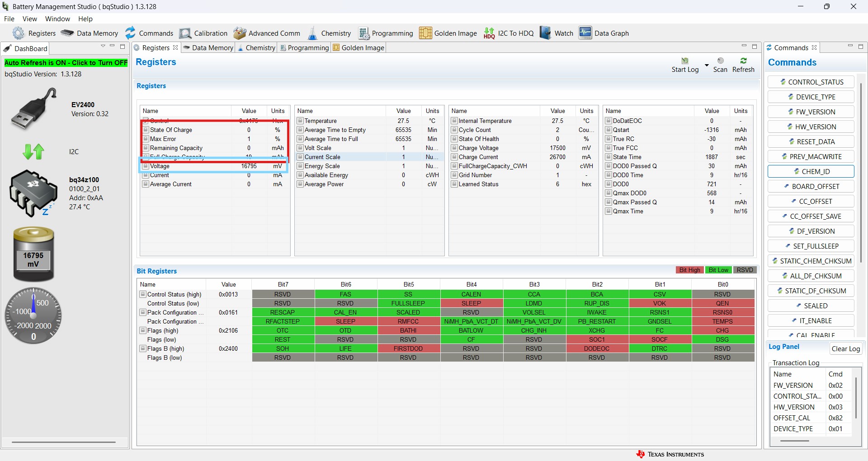The width and height of the screenshot is (868, 461).
Task: Send the FW_VERSION command
Action: [811, 112]
